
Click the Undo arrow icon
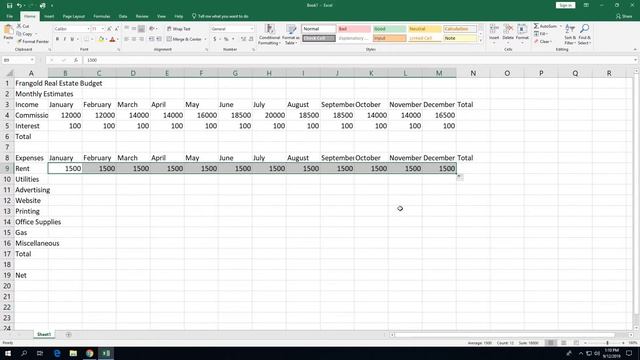point(19,5)
